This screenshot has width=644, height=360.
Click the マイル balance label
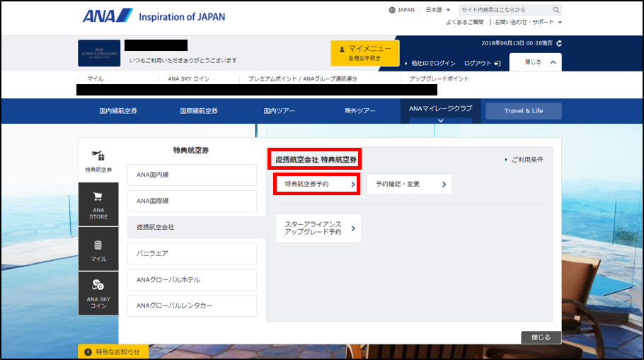(96, 79)
